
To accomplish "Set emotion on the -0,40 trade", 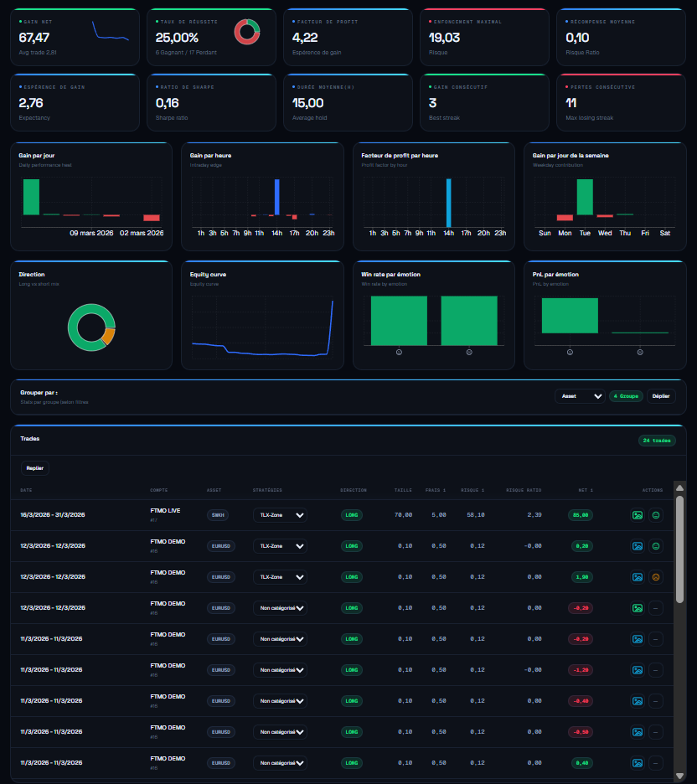I will (656, 701).
